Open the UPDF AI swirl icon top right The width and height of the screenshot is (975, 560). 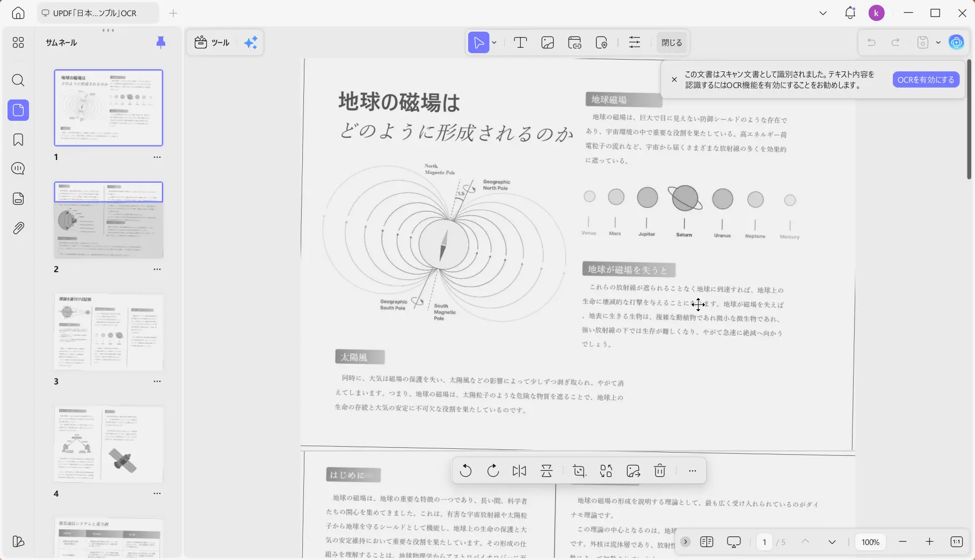click(x=957, y=42)
